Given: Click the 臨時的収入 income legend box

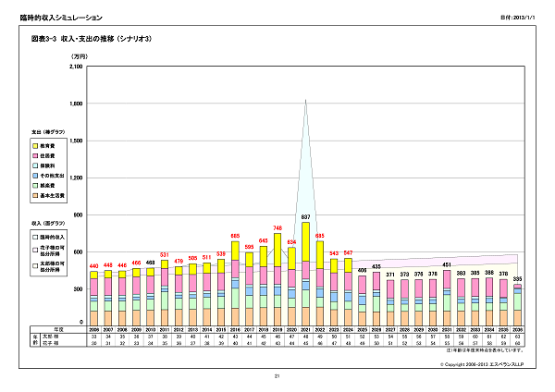Looking at the screenshot, I should (x=35, y=236).
